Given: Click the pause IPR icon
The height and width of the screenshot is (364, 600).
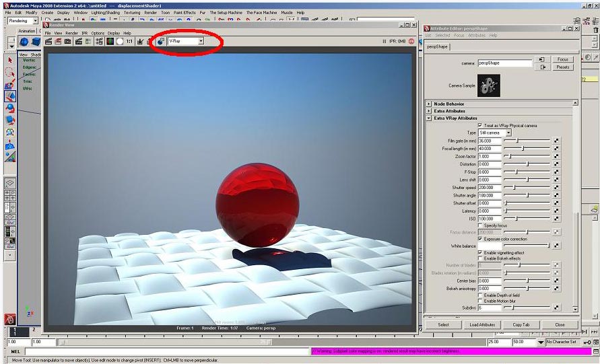Looking at the screenshot, I should click(x=385, y=41).
